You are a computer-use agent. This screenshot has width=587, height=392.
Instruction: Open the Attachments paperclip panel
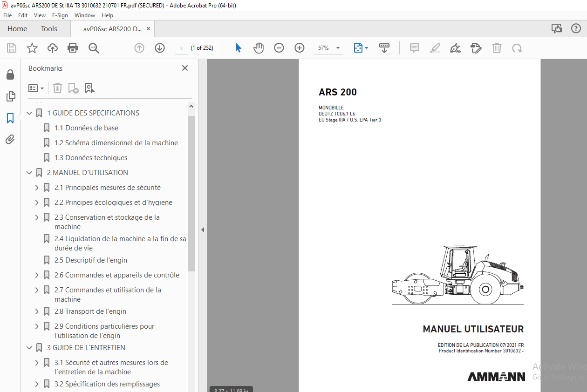(x=10, y=139)
